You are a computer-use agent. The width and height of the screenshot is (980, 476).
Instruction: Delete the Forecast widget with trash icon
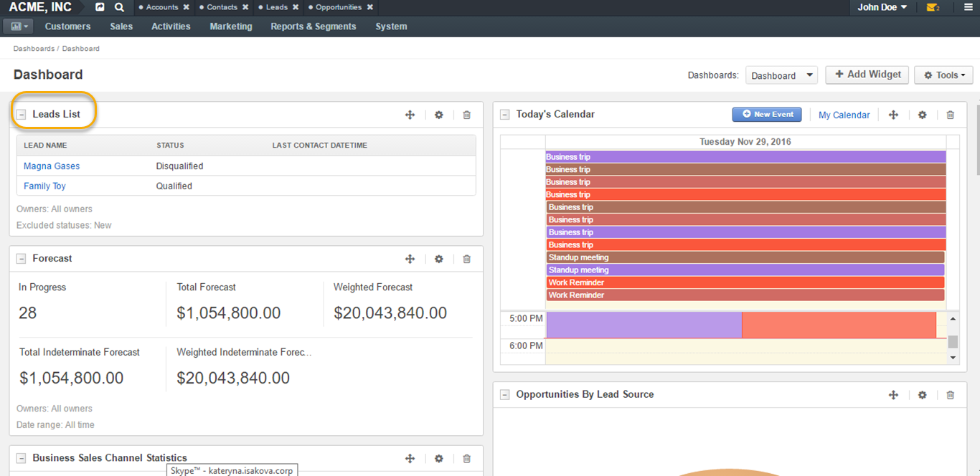pos(467,259)
